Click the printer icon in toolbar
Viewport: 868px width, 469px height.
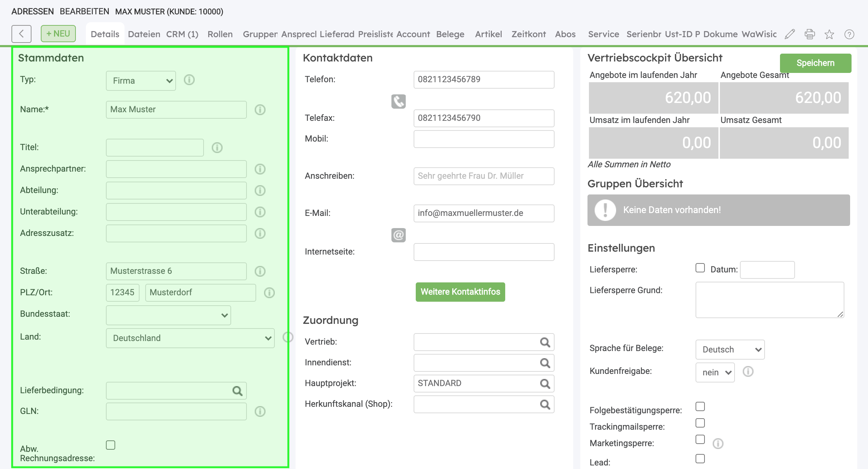810,34
